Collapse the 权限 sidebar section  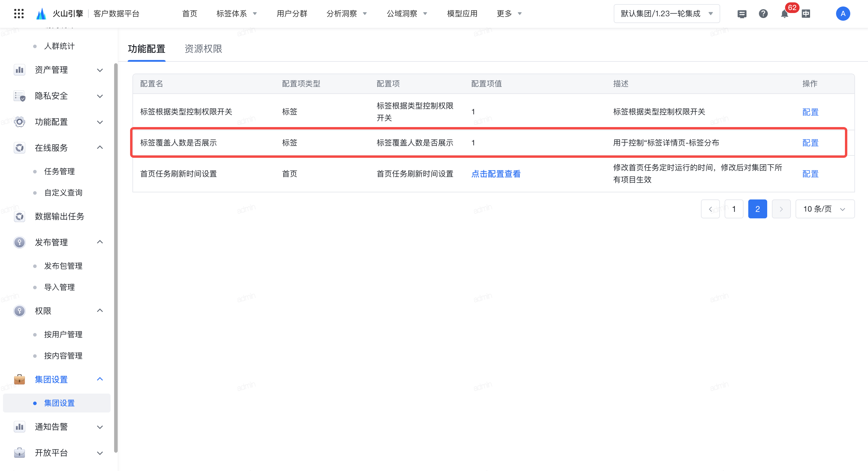point(100,311)
